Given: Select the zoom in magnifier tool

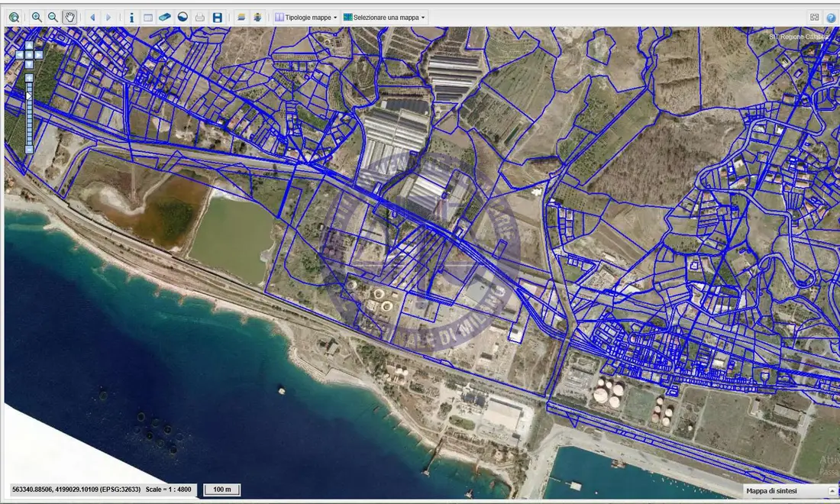Looking at the screenshot, I should coord(37,17).
